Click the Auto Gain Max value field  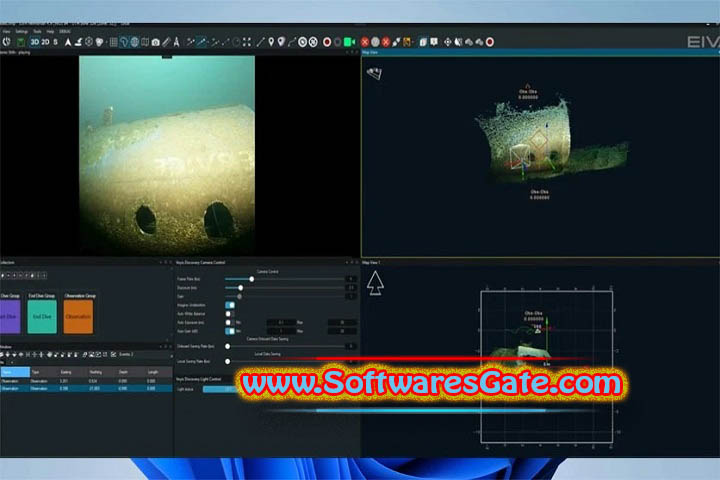(342, 331)
